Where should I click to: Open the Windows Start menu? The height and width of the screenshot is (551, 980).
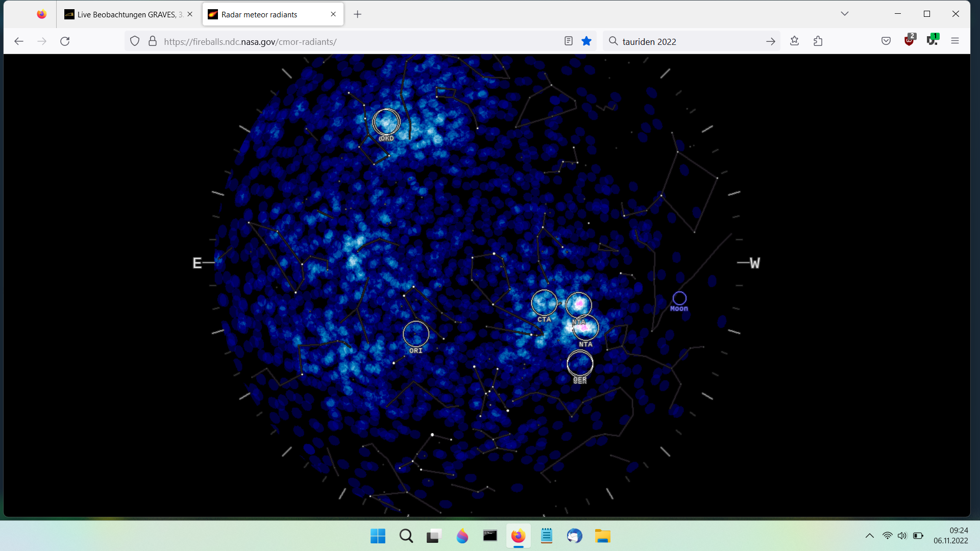coord(378,536)
